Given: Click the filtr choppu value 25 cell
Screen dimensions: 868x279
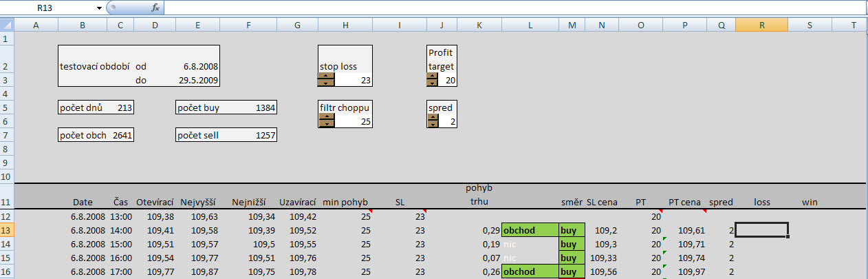Looking at the screenshot, I should pyautogui.click(x=354, y=121).
